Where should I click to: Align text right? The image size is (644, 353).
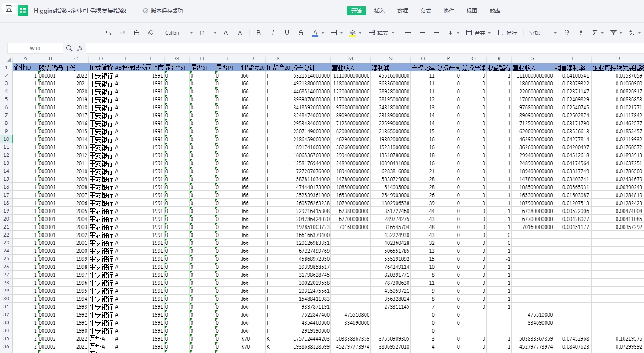(436, 33)
